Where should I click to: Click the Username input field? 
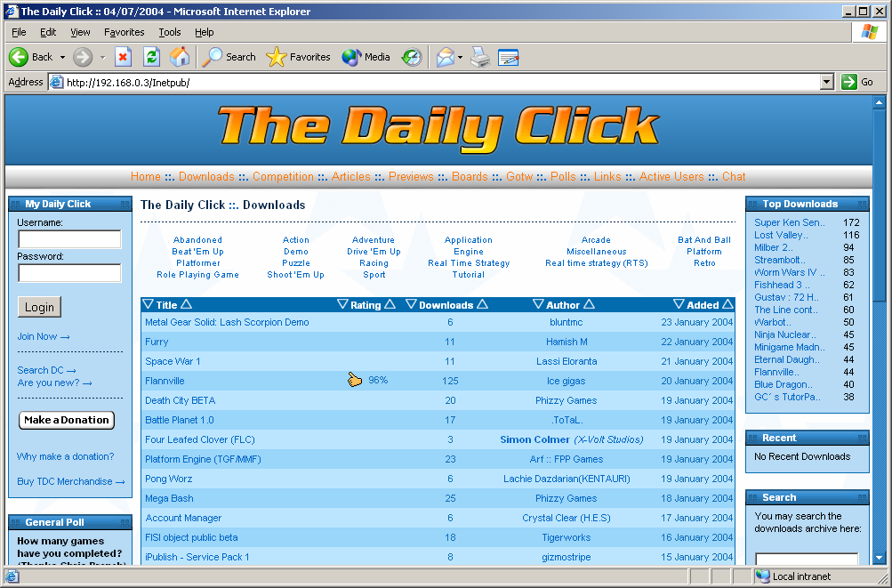pyautogui.click(x=69, y=239)
